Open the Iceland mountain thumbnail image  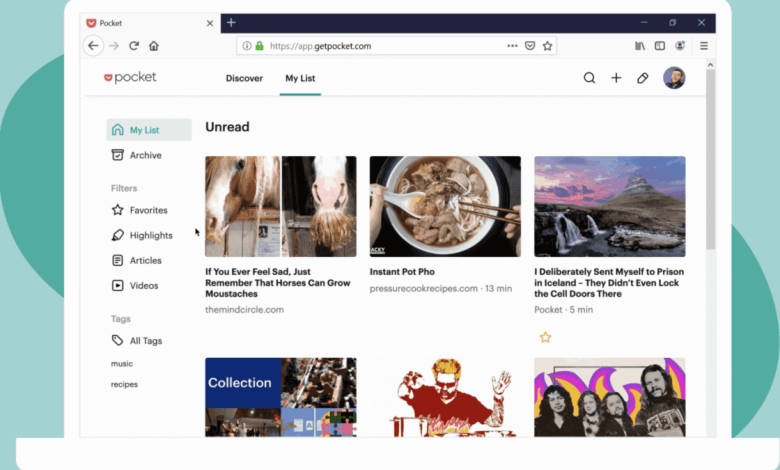click(x=610, y=206)
